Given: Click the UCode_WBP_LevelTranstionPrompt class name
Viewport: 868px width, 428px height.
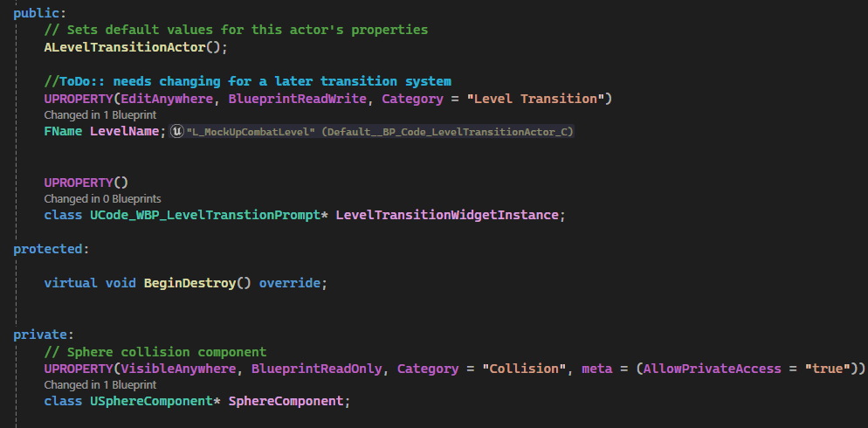Looking at the screenshot, I should (x=208, y=215).
